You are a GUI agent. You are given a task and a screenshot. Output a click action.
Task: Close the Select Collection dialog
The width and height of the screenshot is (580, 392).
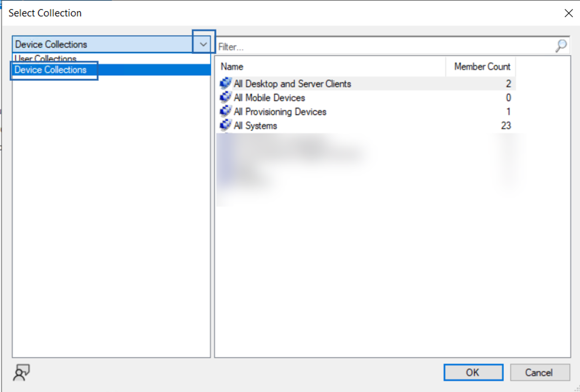coord(568,13)
